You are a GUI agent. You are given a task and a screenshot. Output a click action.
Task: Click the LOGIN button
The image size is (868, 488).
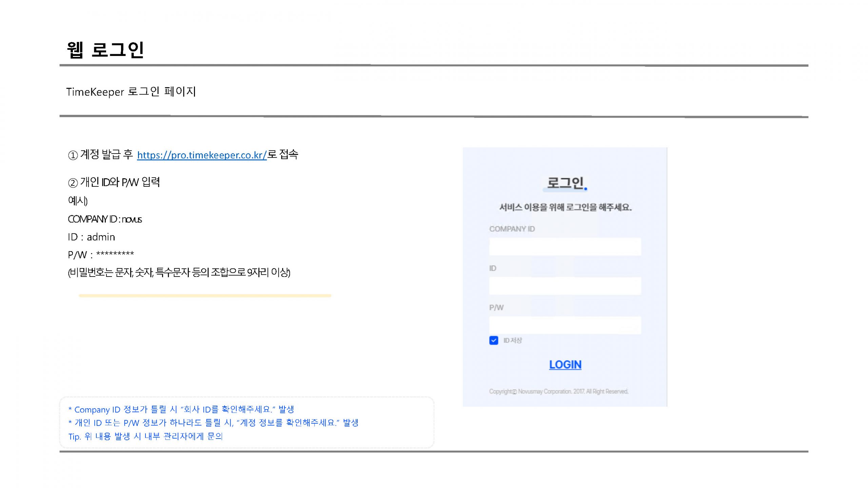click(x=565, y=365)
